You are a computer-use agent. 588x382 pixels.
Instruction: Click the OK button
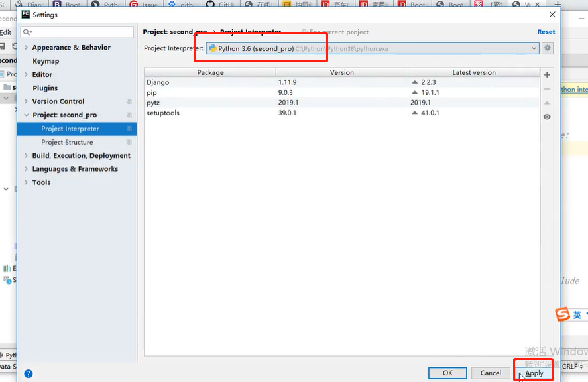point(447,373)
